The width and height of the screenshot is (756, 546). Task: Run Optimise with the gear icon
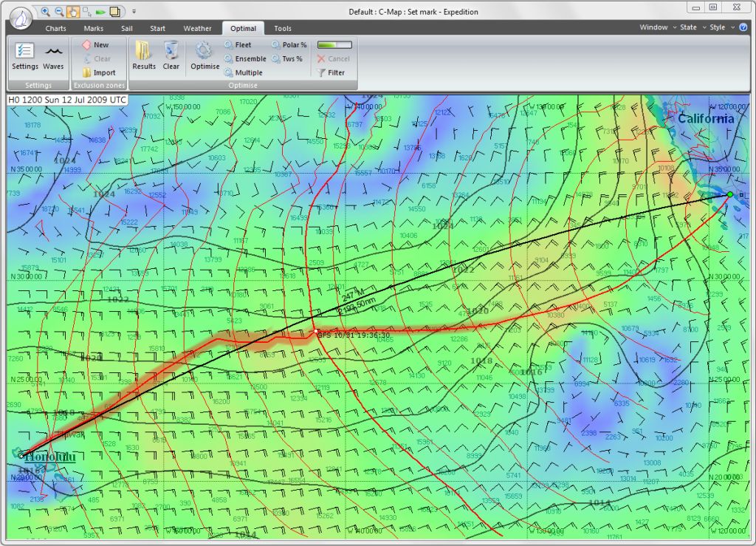click(x=205, y=55)
